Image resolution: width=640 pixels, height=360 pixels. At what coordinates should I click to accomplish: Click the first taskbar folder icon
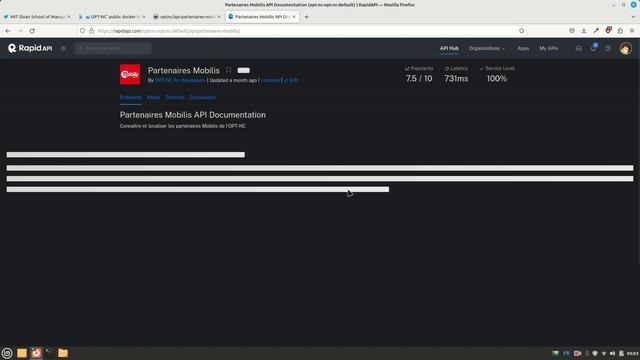click(22, 353)
